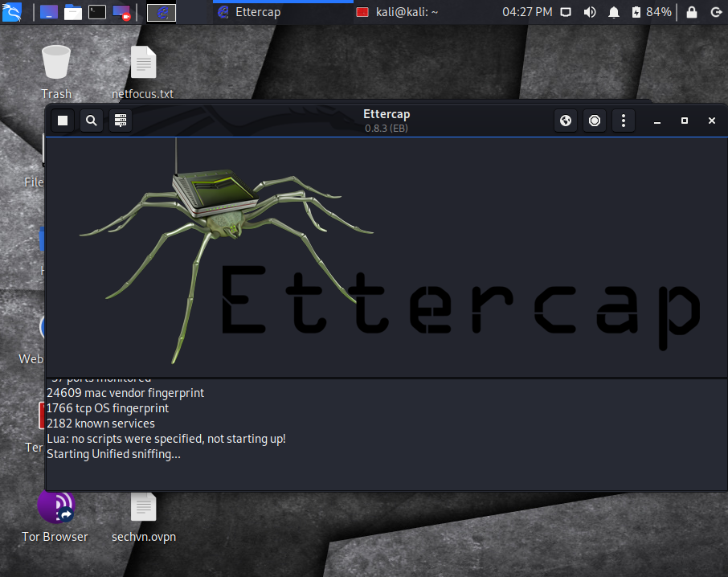This screenshot has width=728, height=577.
Task: Open the Ettercap hosts list icon
Action: (x=121, y=121)
